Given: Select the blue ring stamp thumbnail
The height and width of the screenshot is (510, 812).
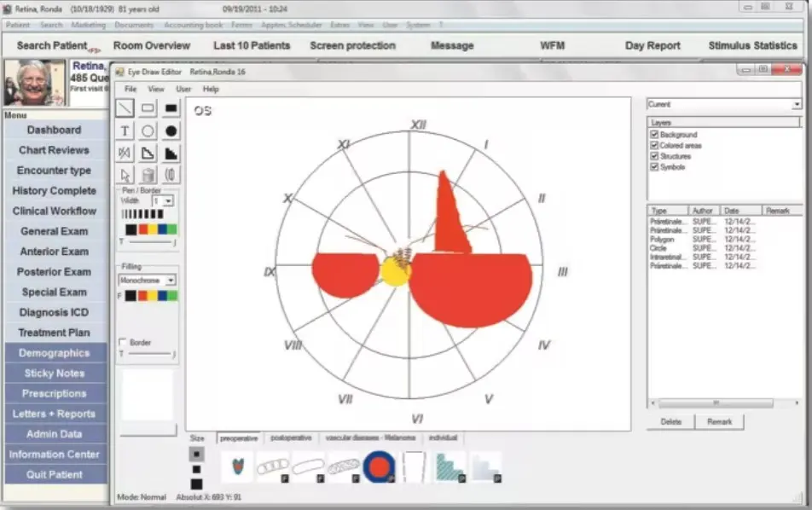Looking at the screenshot, I should pyautogui.click(x=378, y=465).
